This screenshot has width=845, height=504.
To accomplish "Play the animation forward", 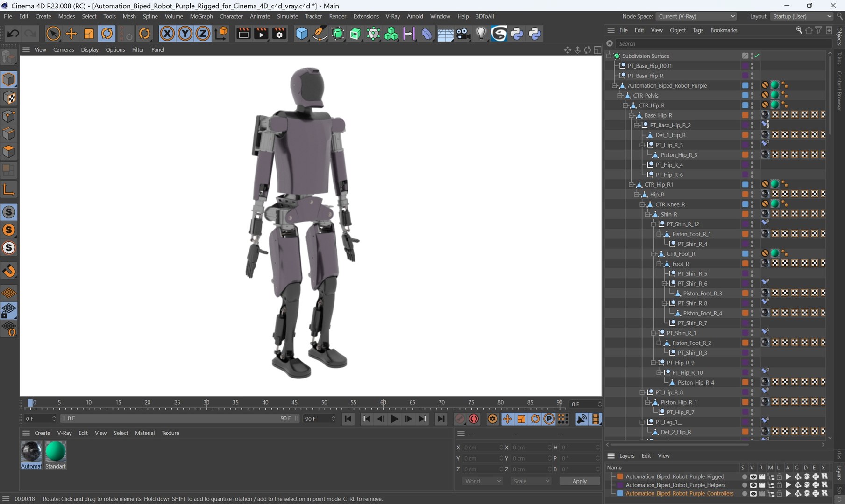I will point(394,419).
